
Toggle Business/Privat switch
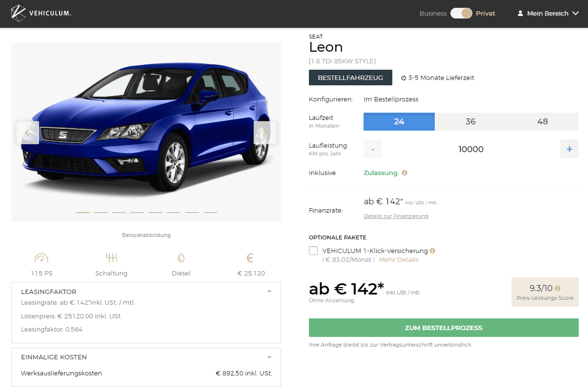[x=461, y=14]
